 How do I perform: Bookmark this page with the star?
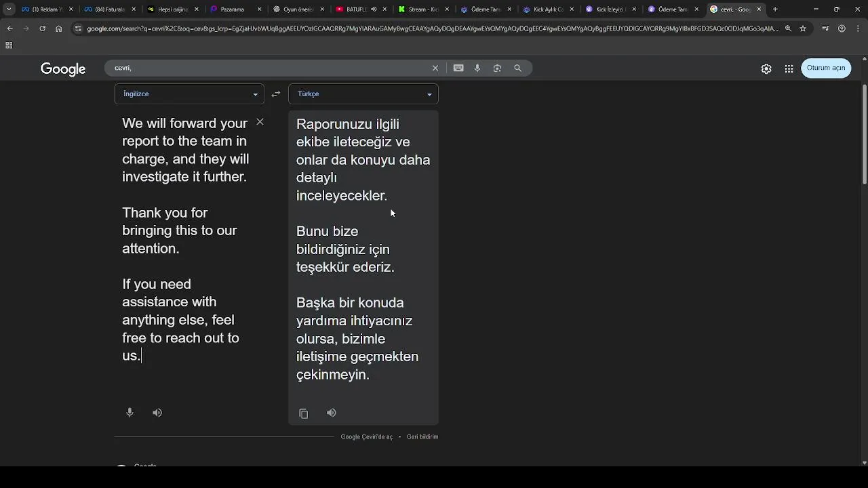point(803,28)
